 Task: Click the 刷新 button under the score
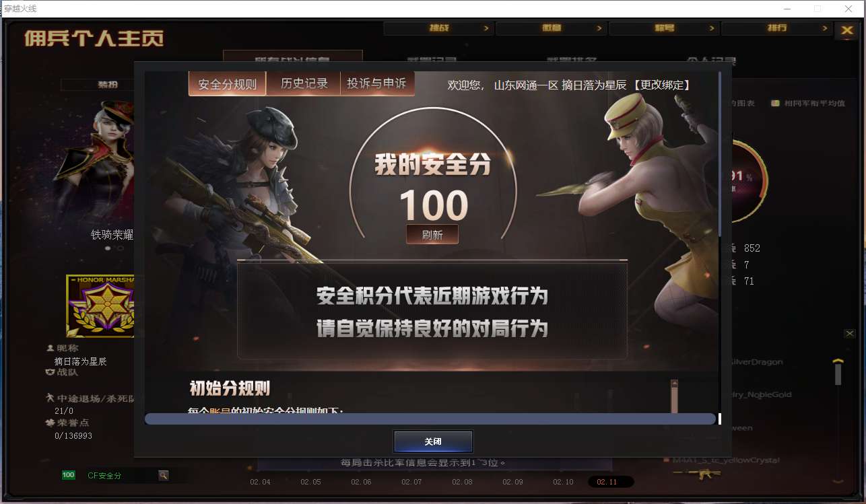click(432, 234)
